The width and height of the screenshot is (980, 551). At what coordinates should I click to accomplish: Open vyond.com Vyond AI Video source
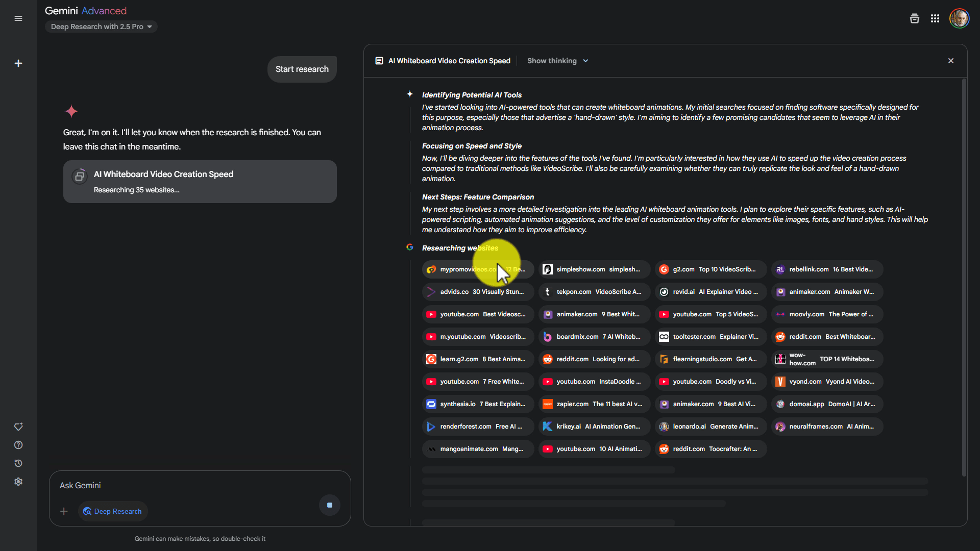pos(826,382)
